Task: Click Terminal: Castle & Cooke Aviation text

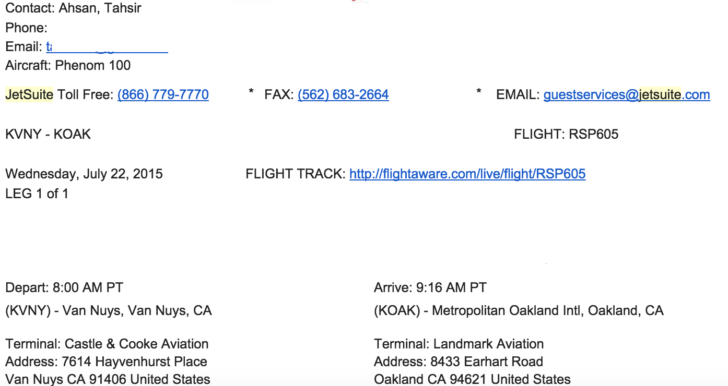Action: coord(107,344)
